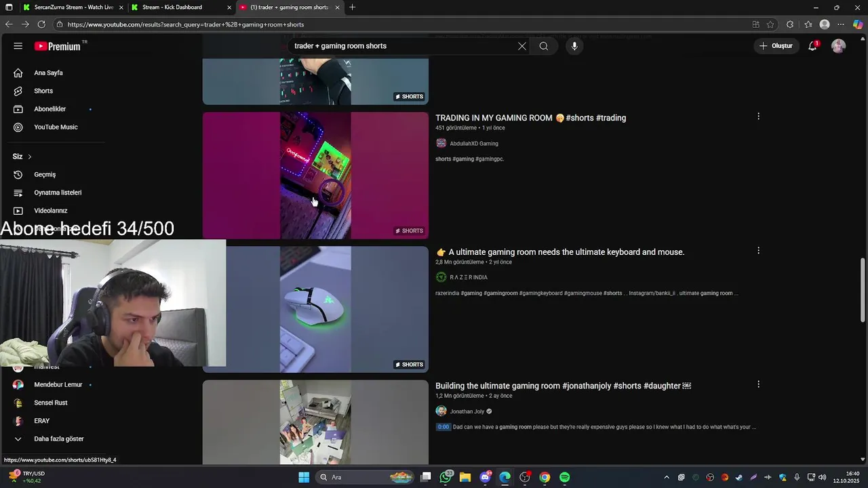Open Chrome from the taskbar
This screenshot has width=868, height=488.
pos(545,477)
